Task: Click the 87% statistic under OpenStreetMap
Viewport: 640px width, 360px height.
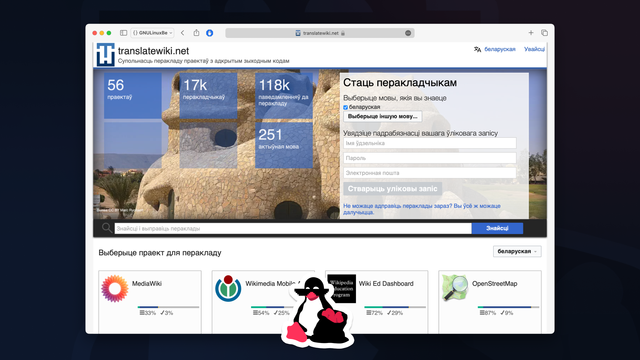Action: (x=488, y=313)
